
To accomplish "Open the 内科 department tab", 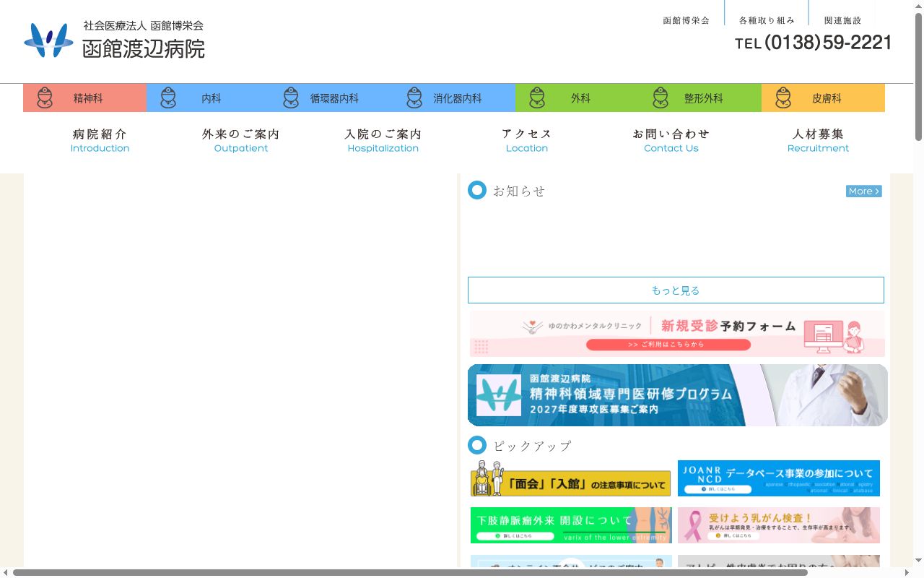I will (208, 98).
